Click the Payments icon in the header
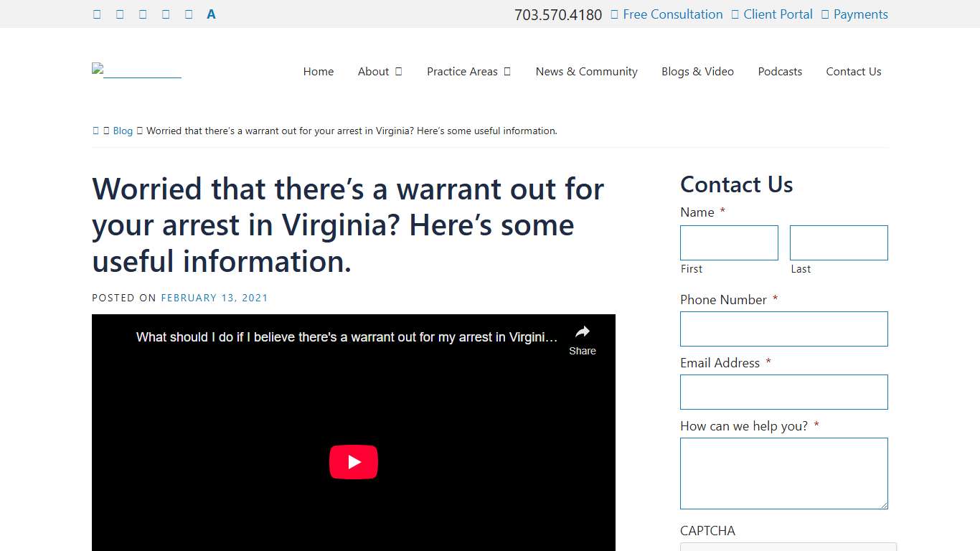The height and width of the screenshot is (551, 980). [x=824, y=14]
